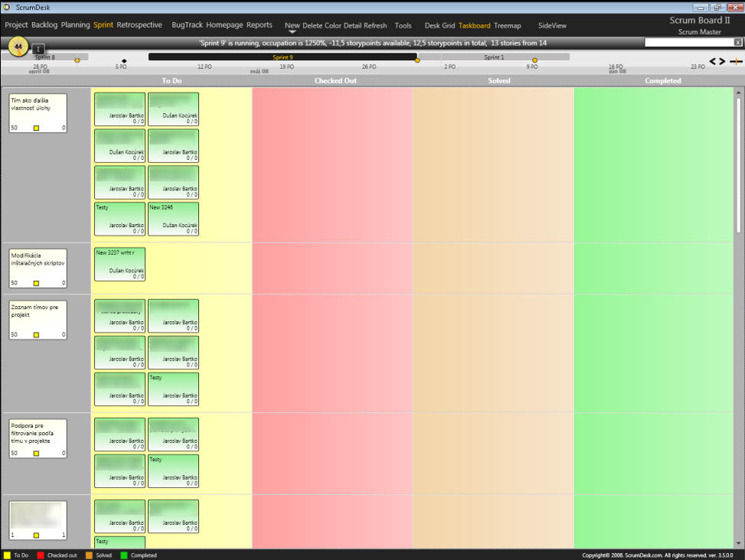Click yellow status square on 'Tím ako ďalšia' story
745x560 pixels.
36,128
